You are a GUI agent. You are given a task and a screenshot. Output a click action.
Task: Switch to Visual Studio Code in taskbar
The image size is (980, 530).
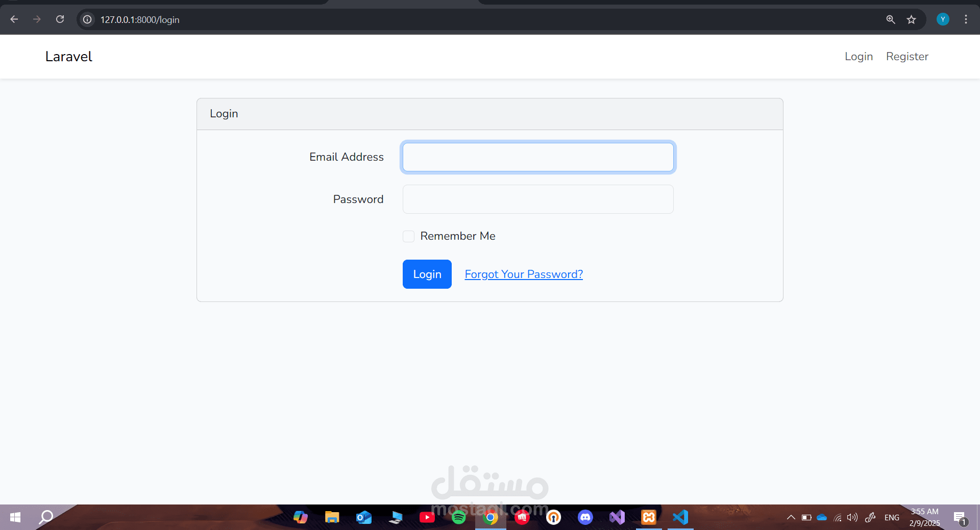point(680,517)
